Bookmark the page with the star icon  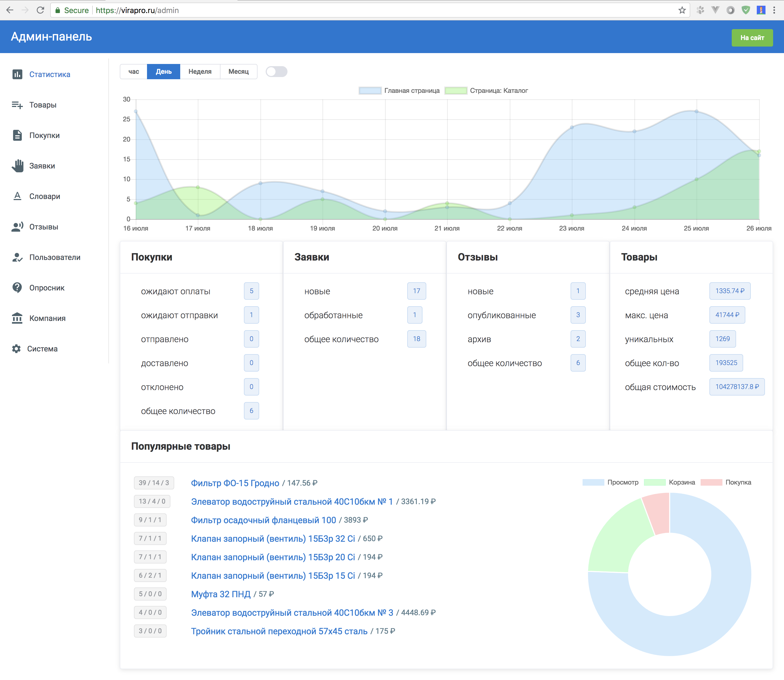[x=682, y=10]
